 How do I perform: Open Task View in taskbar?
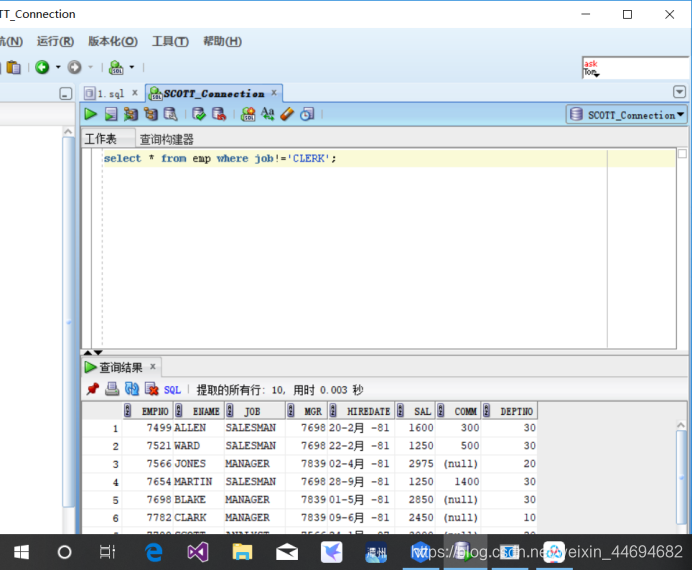107,552
